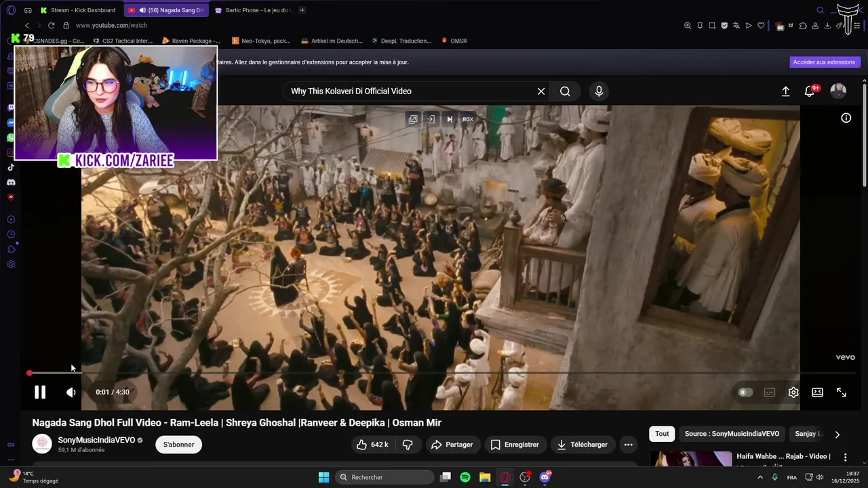Image resolution: width=868 pixels, height=488 pixels.
Task: Open options for the Haifa Wahbe video
Action: 846,457
